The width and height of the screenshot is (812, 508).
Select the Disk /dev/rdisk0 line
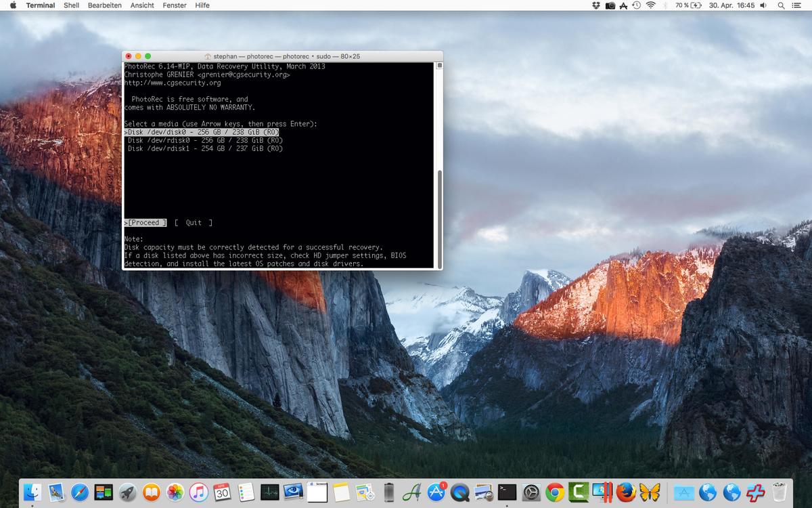tap(205, 140)
